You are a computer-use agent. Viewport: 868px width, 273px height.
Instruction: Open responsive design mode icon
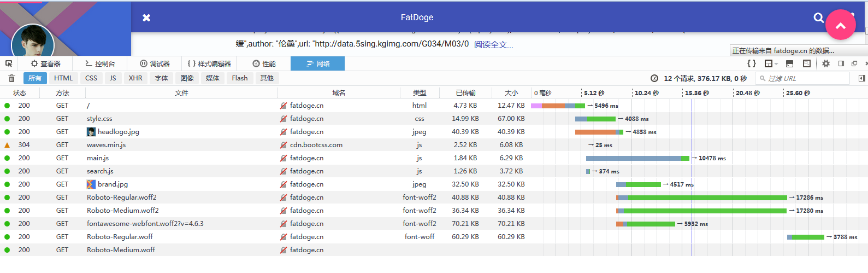[x=807, y=64]
